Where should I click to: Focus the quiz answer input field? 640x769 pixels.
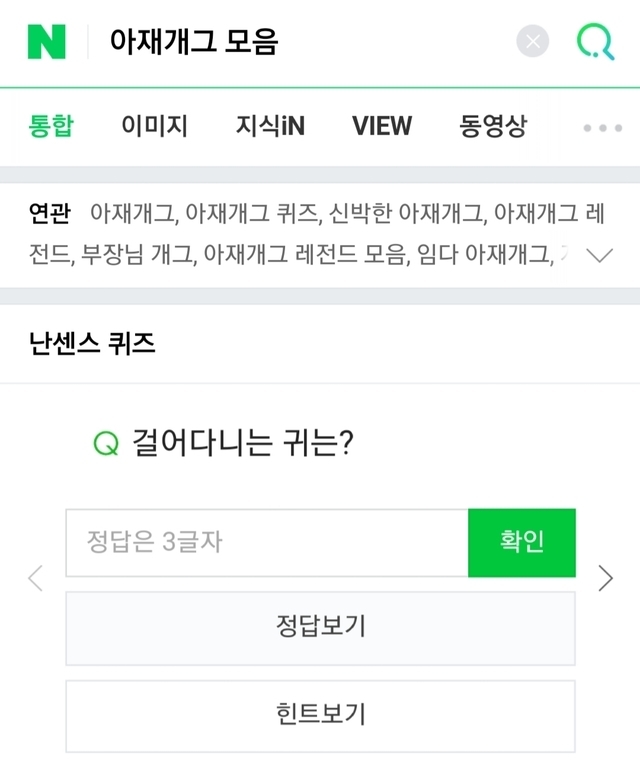(x=266, y=543)
